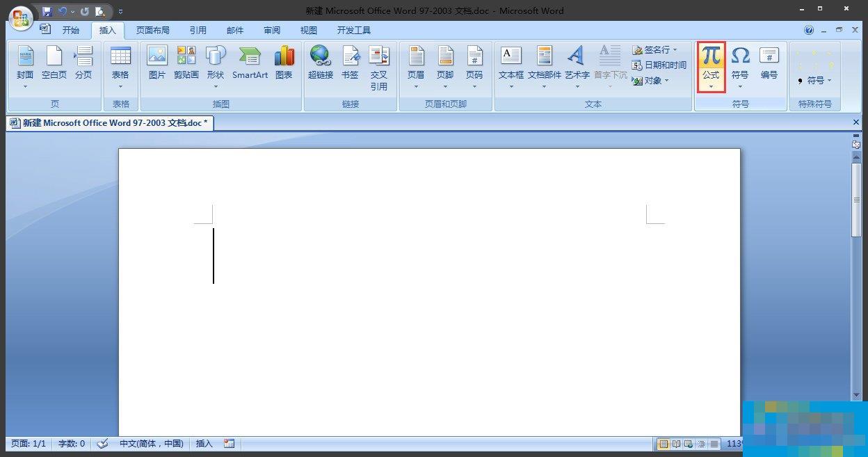Open the undo history dropdown arrow
This screenshot has width=868, height=457.
(72, 12)
